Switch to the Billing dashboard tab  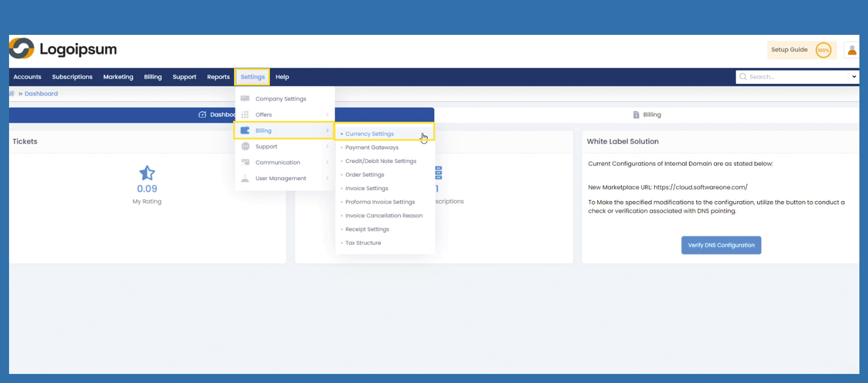647,115
